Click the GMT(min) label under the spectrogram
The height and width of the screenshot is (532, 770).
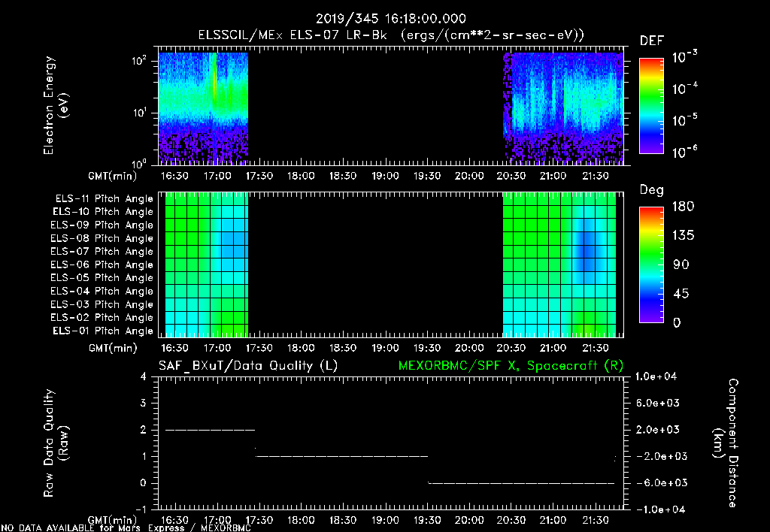pos(113,176)
